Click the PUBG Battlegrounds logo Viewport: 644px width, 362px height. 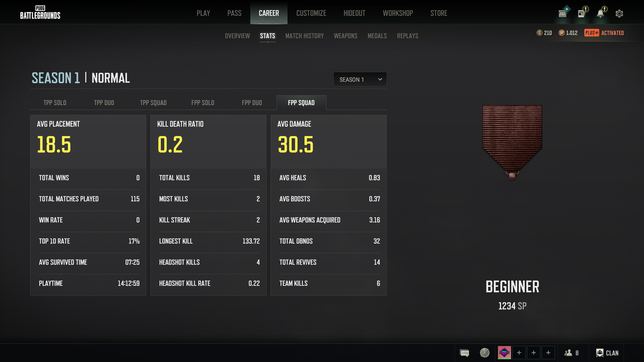tap(40, 13)
